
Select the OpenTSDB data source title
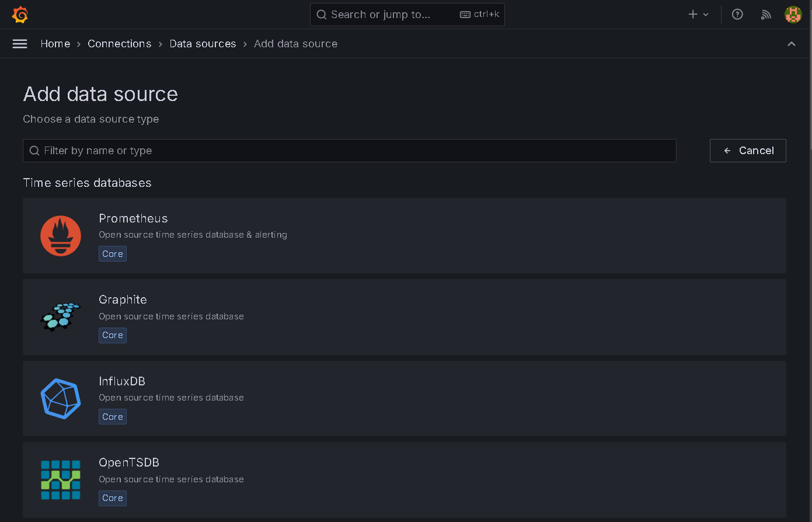pyautogui.click(x=129, y=462)
